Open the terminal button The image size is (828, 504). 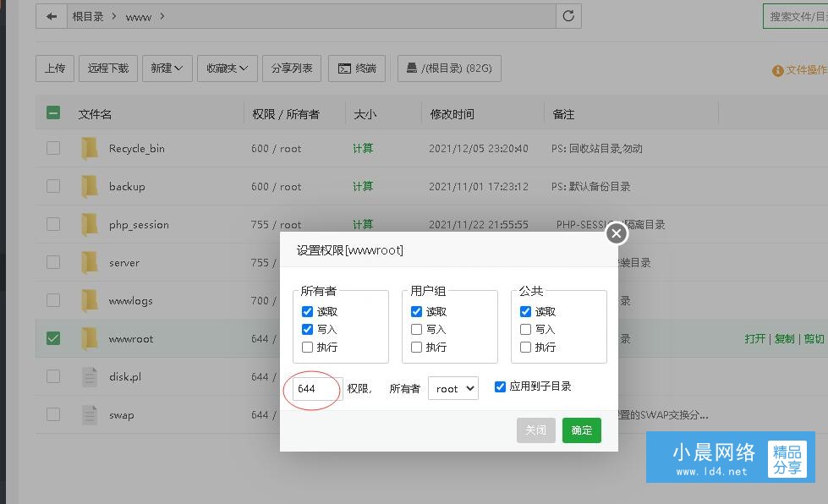[357, 68]
